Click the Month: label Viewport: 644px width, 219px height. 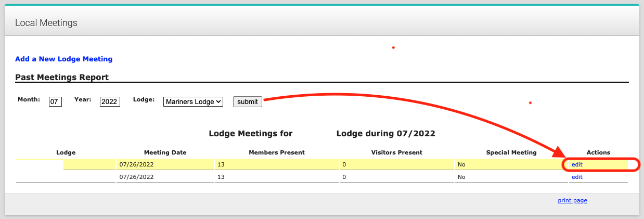click(x=29, y=99)
